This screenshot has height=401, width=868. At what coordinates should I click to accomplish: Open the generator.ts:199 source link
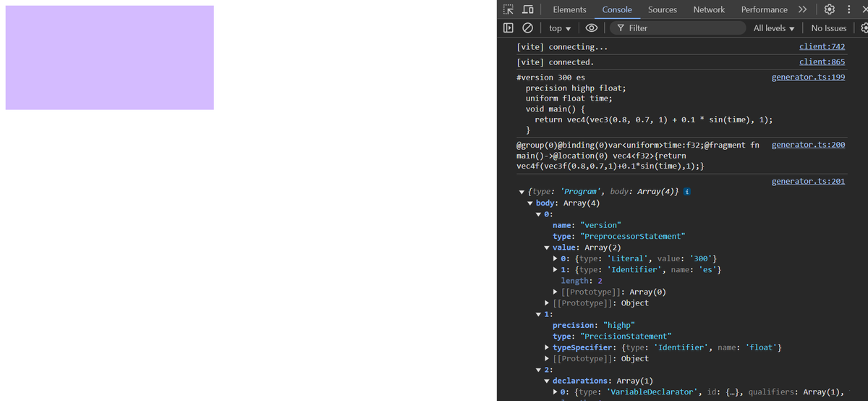point(808,77)
